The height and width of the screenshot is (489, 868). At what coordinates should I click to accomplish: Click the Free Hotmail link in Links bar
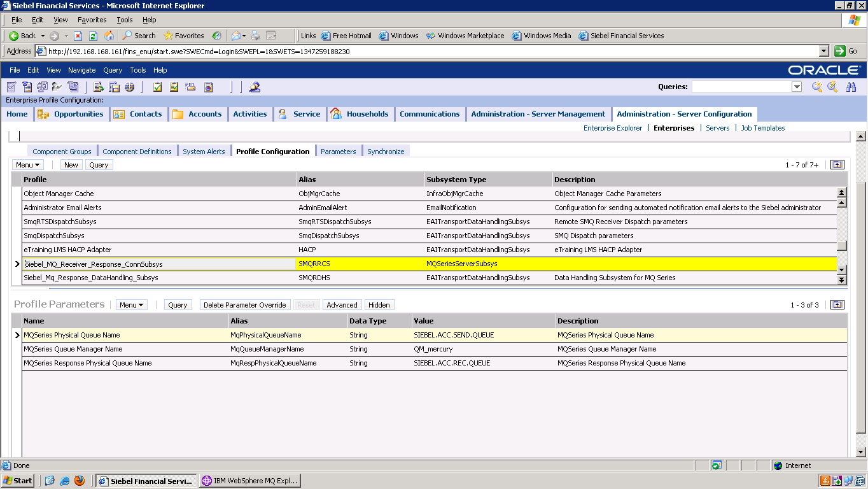coord(347,36)
